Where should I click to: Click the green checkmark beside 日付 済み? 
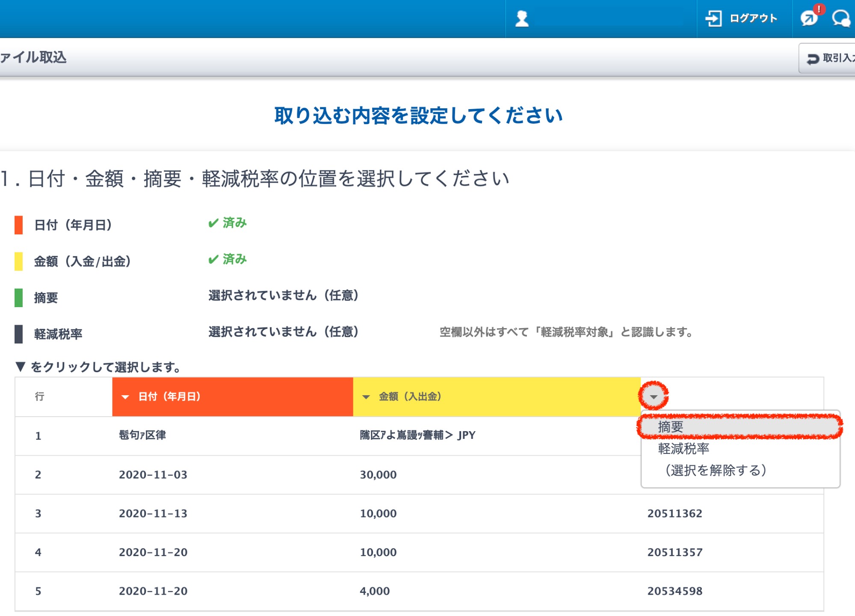click(213, 223)
